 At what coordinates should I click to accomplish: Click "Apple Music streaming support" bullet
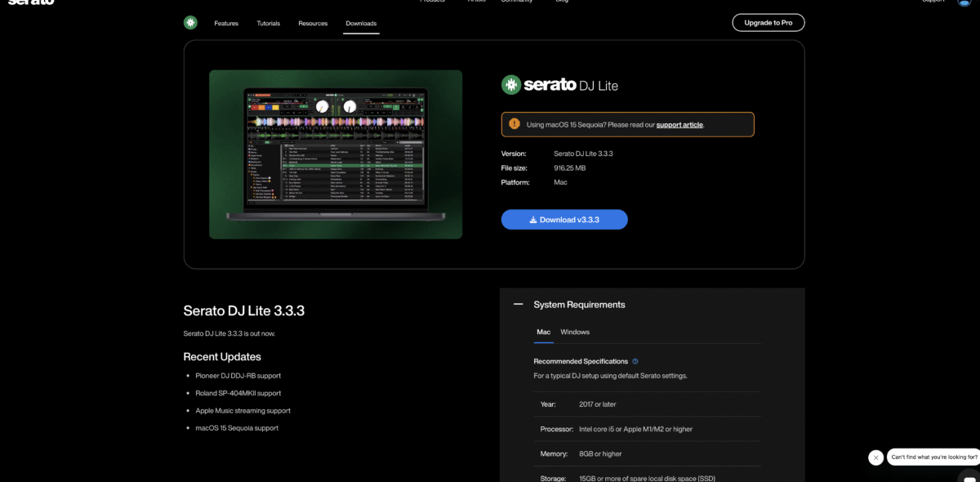(243, 411)
